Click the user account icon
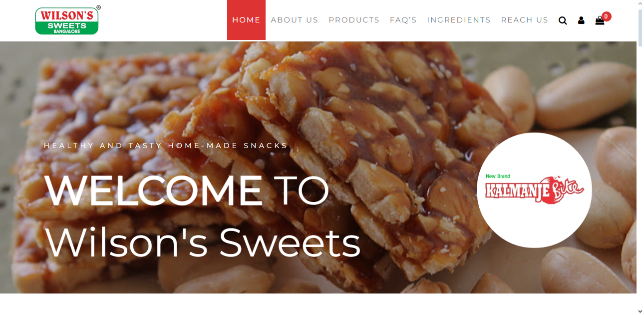Viewport: 644px width, 315px height. pyautogui.click(x=581, y=20)
